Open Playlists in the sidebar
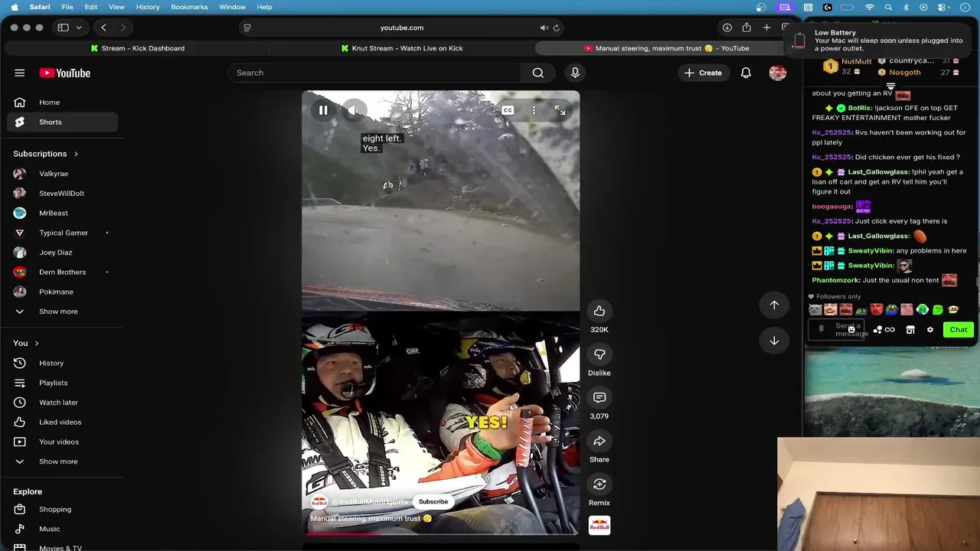 62,383
